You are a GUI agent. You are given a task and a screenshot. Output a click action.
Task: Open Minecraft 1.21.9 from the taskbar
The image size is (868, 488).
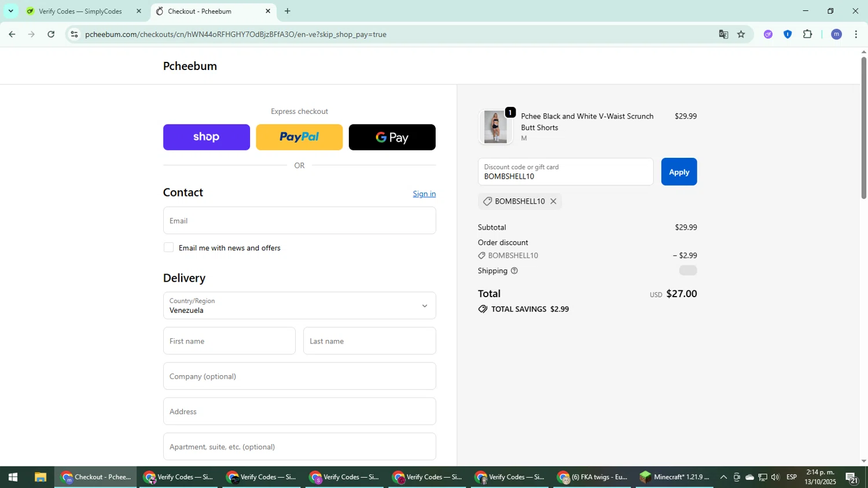tap(675, 477)
